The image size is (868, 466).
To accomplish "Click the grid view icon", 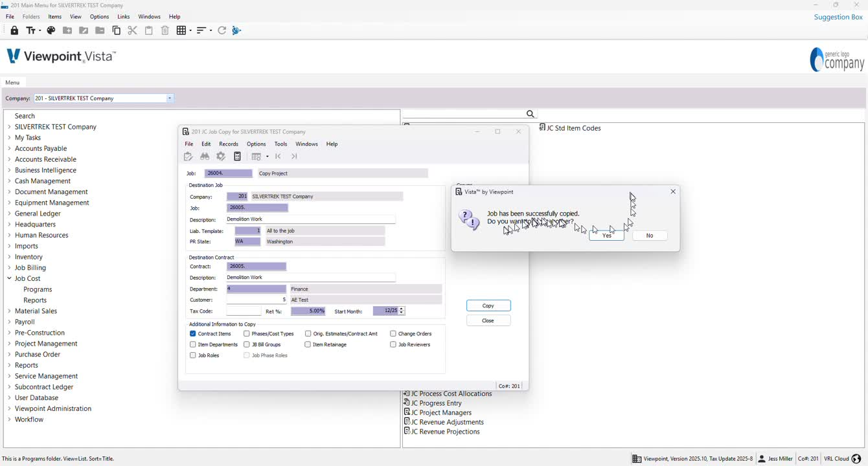I will coord(181,30).
